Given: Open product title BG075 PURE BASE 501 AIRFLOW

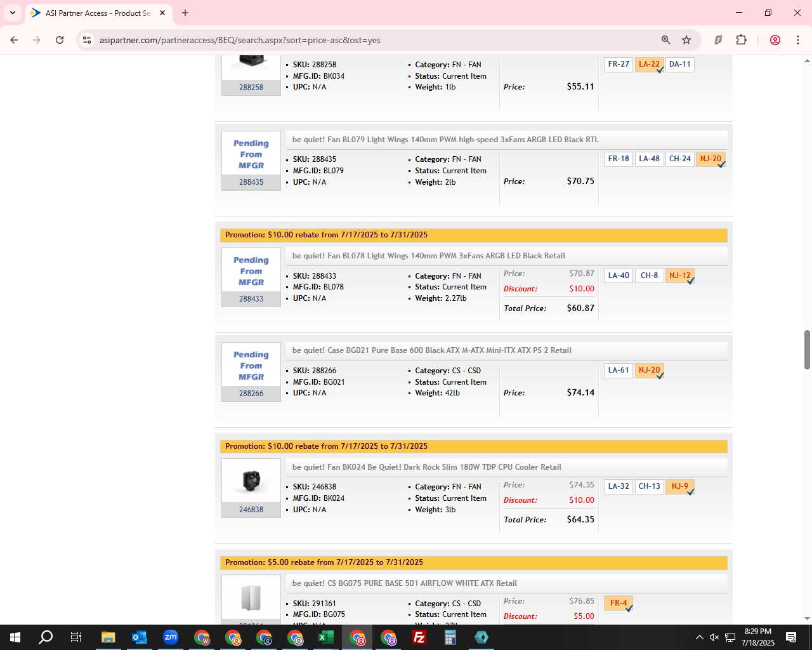Looking at the screenshot, I should pyautogui.click(x=405, y=583).
